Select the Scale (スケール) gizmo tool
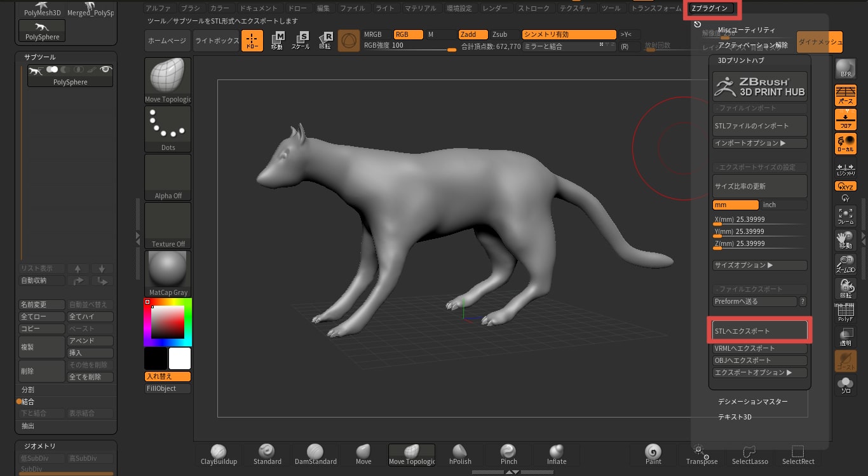 (x=301, y=41)
